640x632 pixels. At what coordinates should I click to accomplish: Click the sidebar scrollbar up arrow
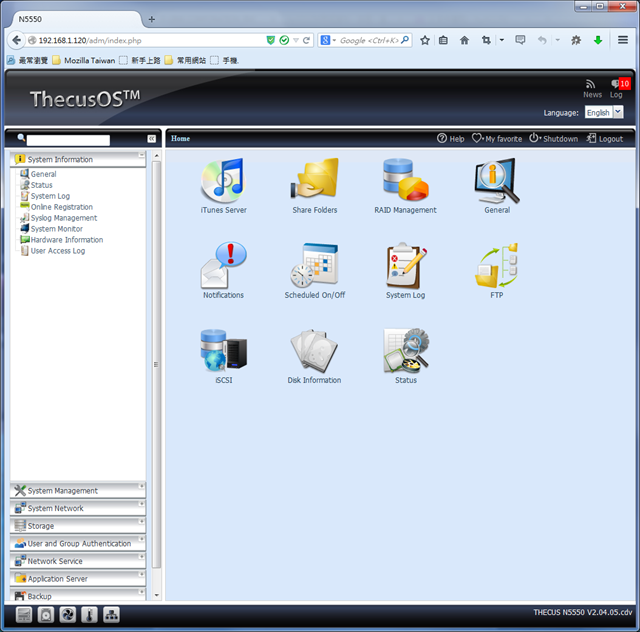coord(157,156)
